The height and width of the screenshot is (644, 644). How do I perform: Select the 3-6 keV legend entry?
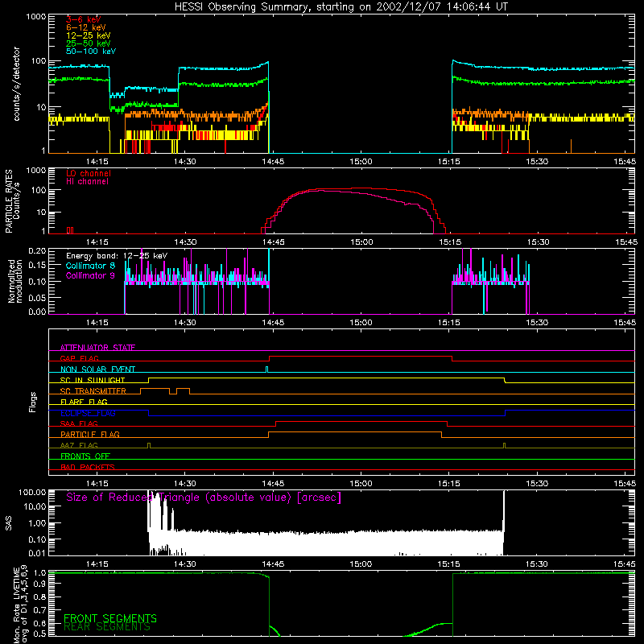coord(84,19)
